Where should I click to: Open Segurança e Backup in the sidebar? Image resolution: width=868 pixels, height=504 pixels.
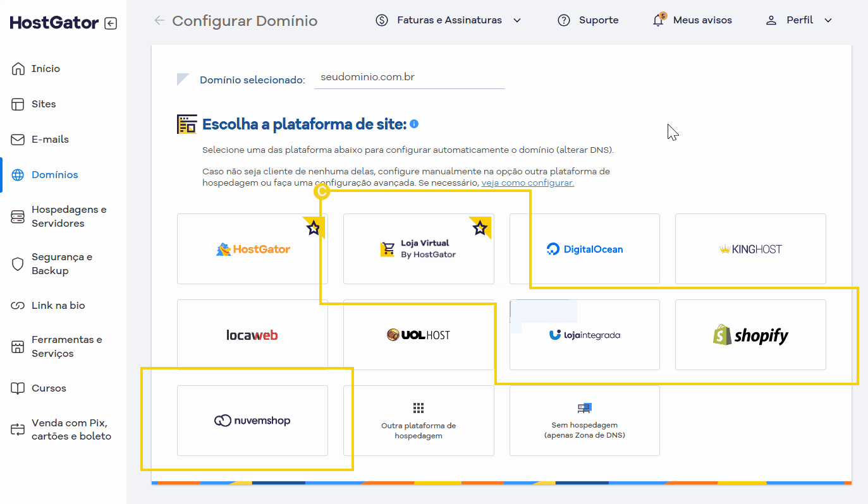[x=63, y=264]
